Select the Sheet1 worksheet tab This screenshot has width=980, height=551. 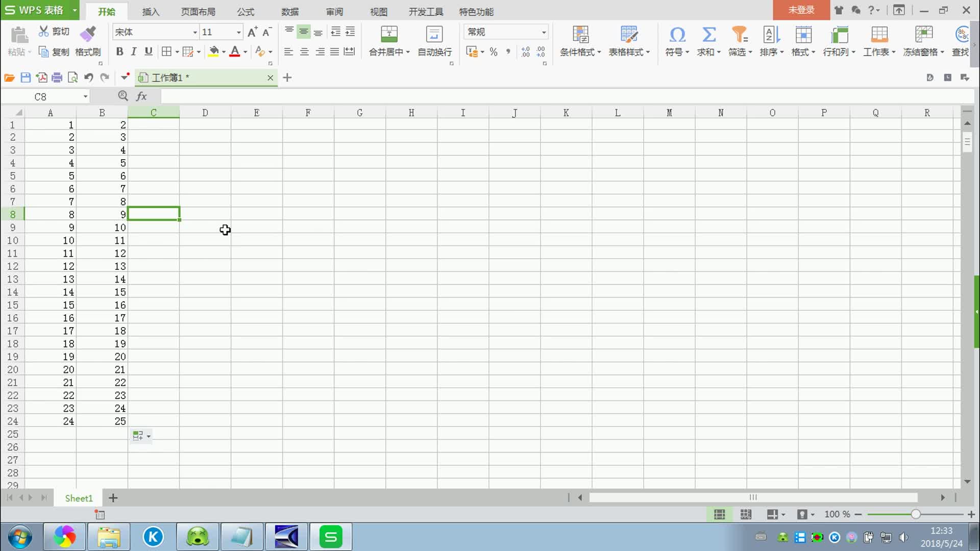click(79, 498)
